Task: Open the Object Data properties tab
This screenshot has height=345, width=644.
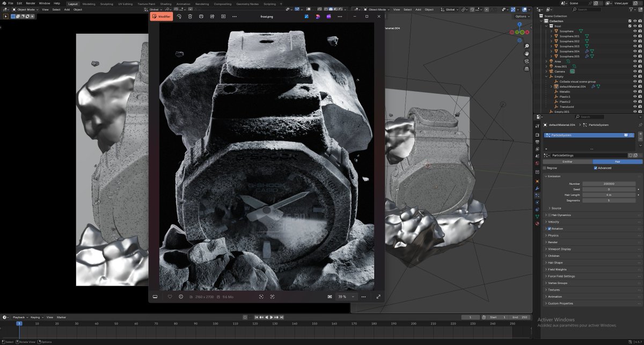Action: [x=537, y=216]
